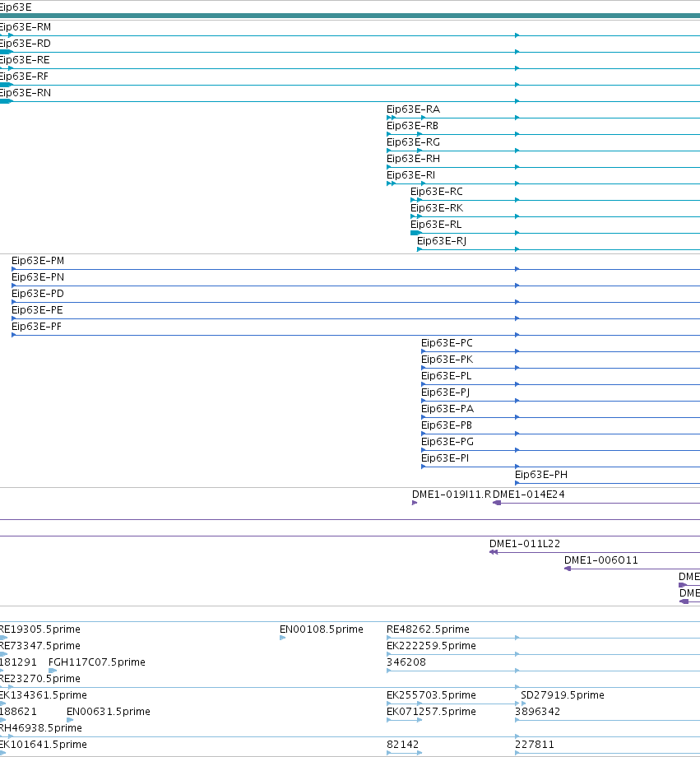This screenshot has height=757, width=700.
Task: Select protein Eip63E-PF
Action: click(x=37, y=327)
